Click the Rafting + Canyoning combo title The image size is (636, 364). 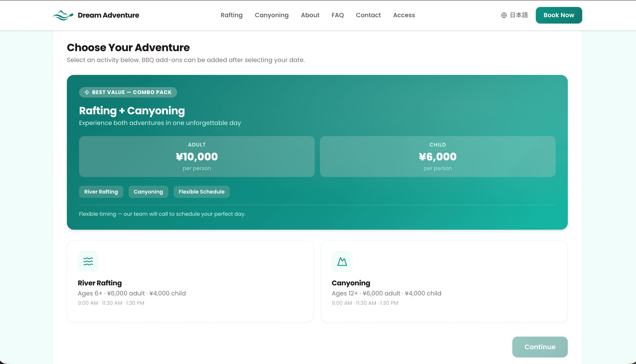pyautogui.click(x=132, y=111)
